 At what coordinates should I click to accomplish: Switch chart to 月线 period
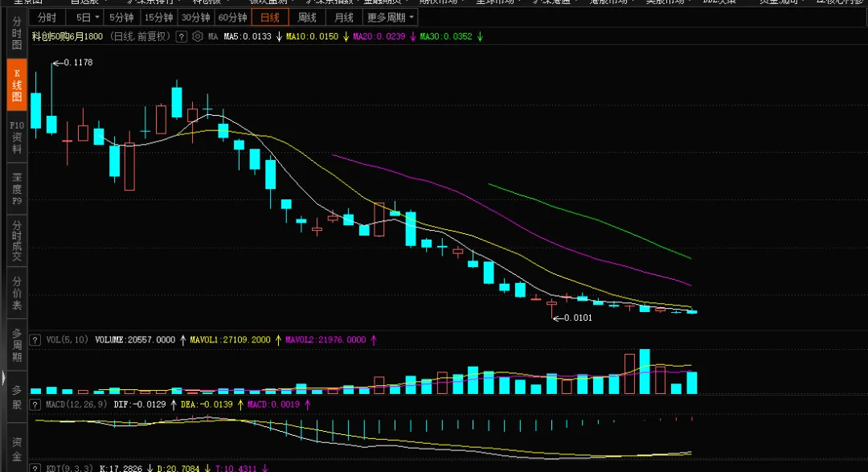click(x=344, y=18)
